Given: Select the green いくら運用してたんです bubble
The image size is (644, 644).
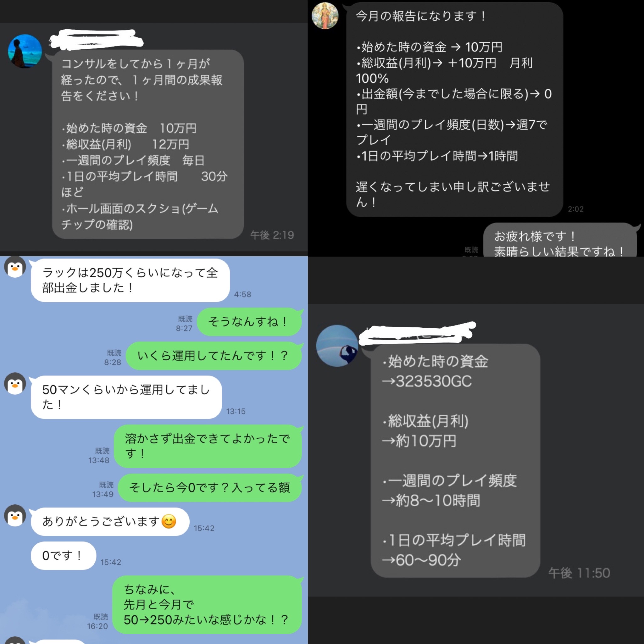Looking at the screenshot, I should click(x=214, y=356).
